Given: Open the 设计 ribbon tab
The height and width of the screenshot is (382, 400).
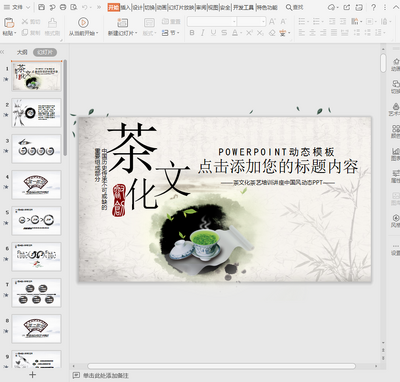Looking at the screenshot, I should (x=138, y=7).
